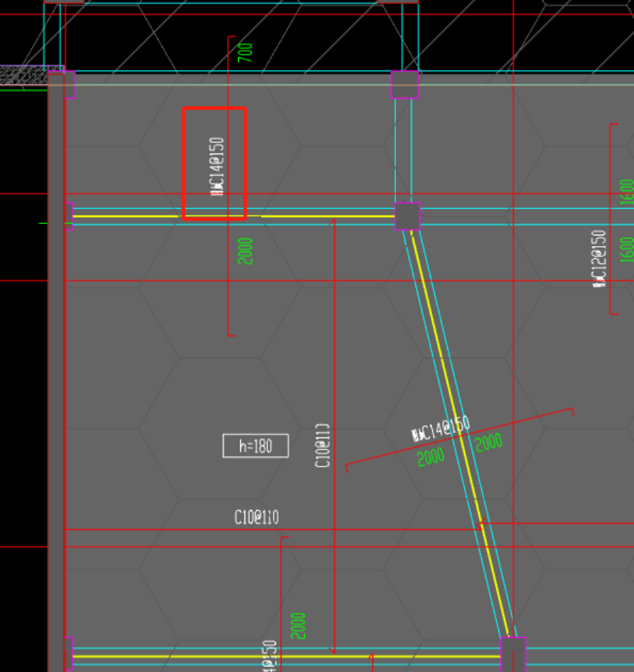Select the vertical "C12@150" rebar label
Image resolution: width=634 pixels, height=672 pixels.
[x=599, y=259]
